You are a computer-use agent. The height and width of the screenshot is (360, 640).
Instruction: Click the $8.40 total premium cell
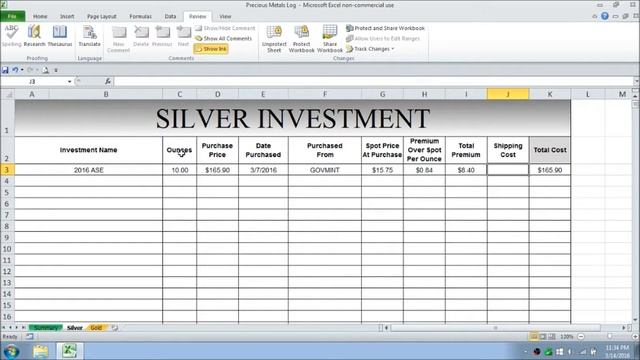point(466,170)
